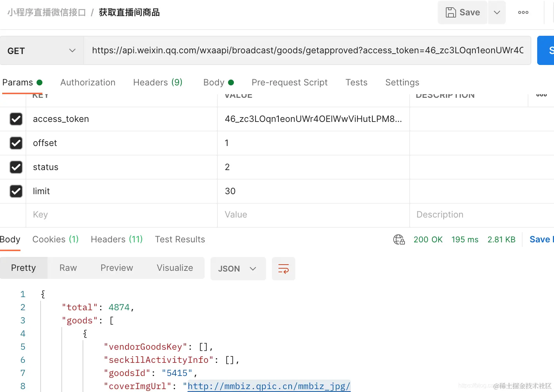Open the response Headers (11) tab
Screen dimensions: 554x392
(x=117, y=239)
